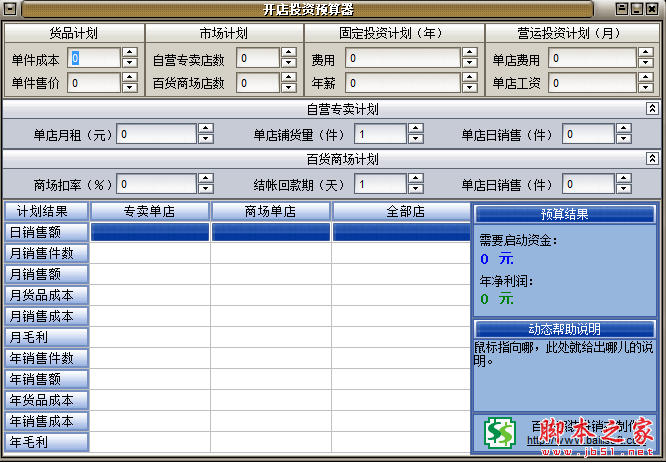
Task: Click the 年薪 input field
Action: (404, 83)
